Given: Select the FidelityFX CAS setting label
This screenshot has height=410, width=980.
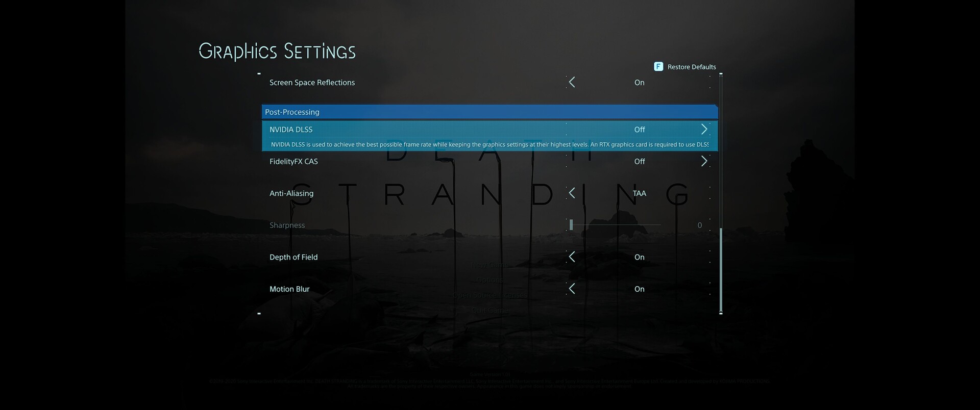Looking at the screenshot, I should (x=293, y=161).
